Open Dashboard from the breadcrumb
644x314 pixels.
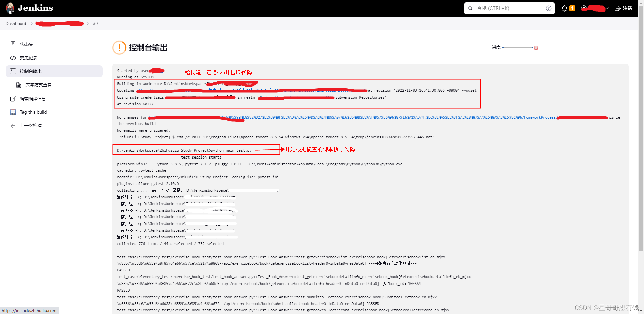pos(16,23)
